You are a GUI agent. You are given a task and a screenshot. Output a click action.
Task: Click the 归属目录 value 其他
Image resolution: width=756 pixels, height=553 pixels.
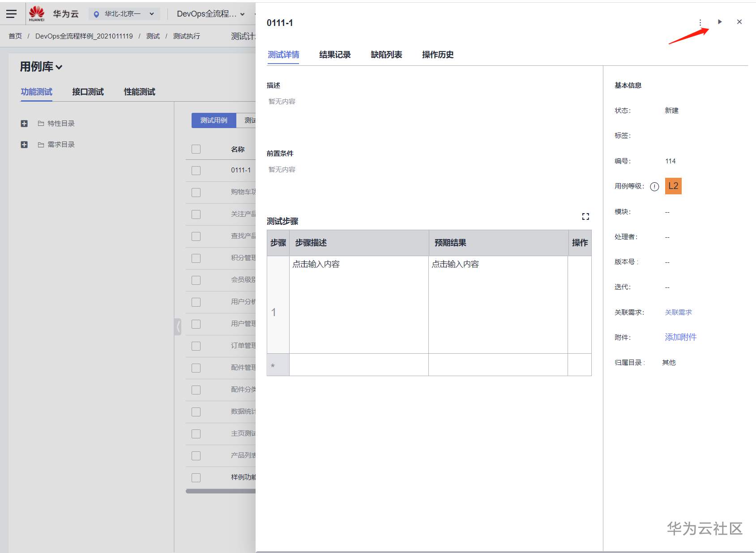click(x=669, y=363)
